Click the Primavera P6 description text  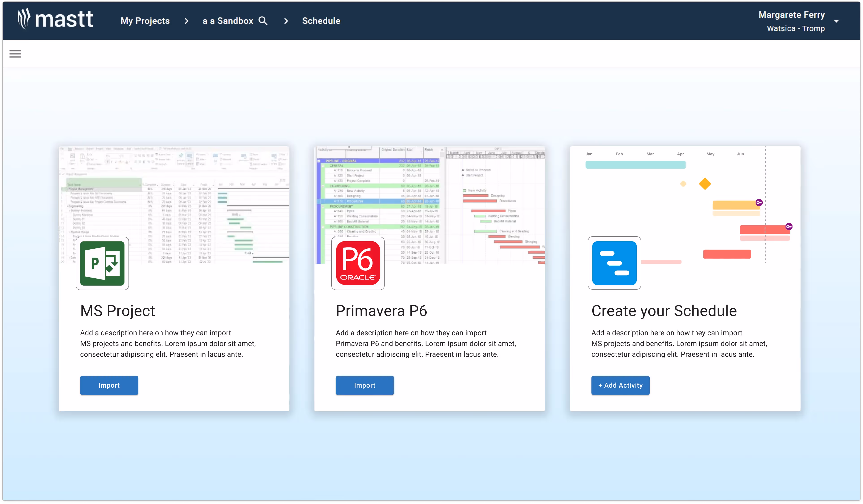(x=426, y=343)
